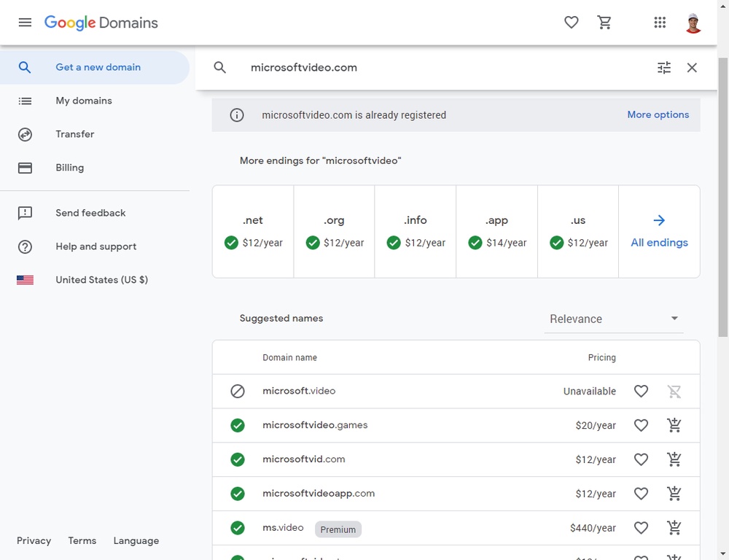Favorite microsoft.video with heart icon
Image resolution: width=729 pixels, height=560 pixels.
641,391
